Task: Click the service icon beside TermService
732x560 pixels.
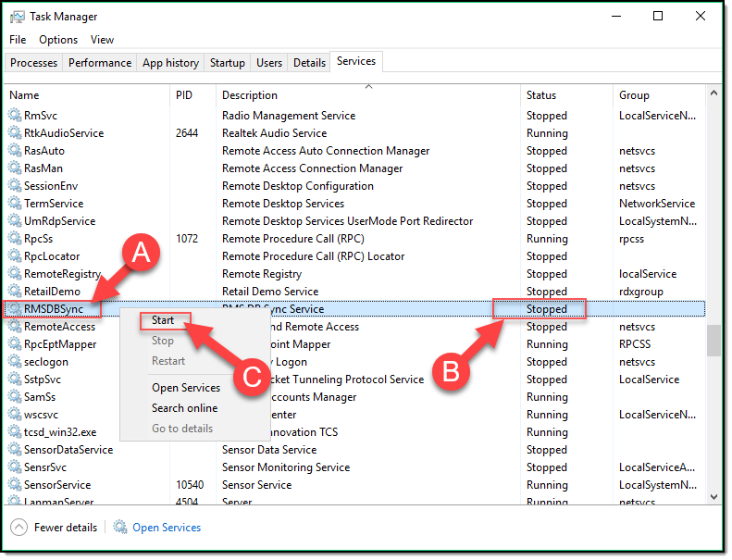Action: point(15,204)
